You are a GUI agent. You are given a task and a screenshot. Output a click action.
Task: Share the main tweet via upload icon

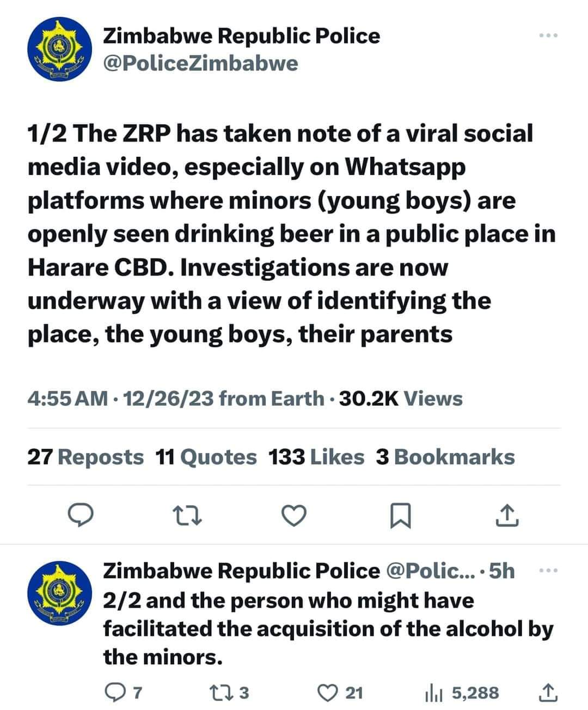pyautogui.click(x=507, y=515)
